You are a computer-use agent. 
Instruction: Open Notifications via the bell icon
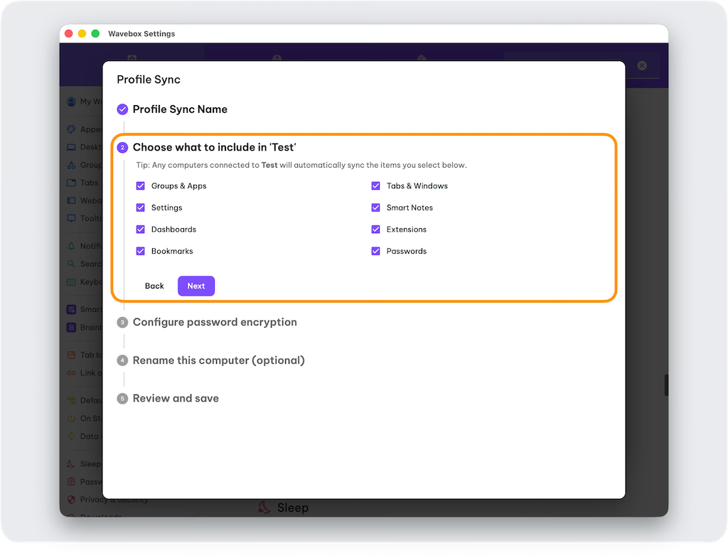click(x=71, y=246)
